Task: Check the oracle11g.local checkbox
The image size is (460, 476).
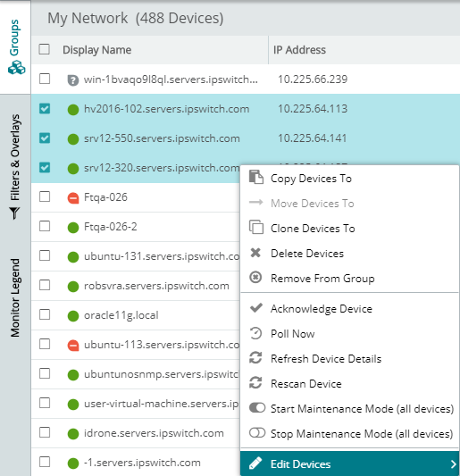Action: [45, 314]
